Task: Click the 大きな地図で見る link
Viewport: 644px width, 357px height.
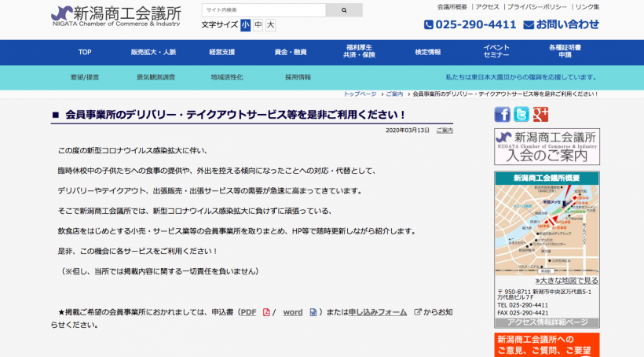Action: (566, 280)
